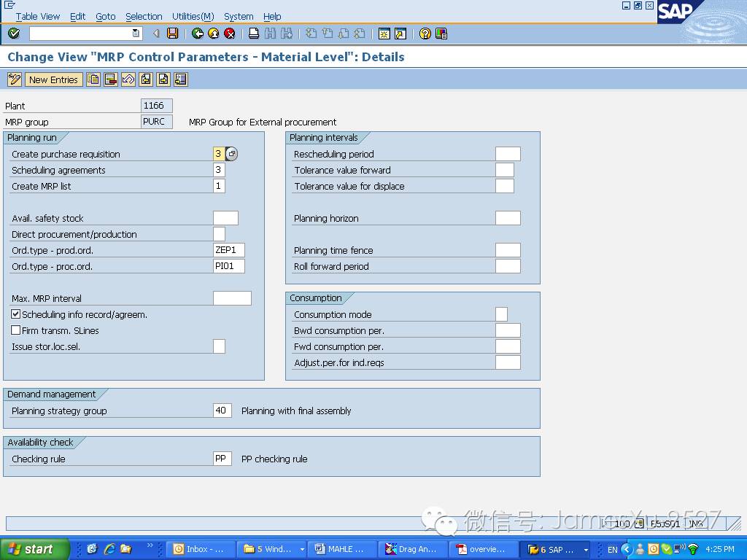Click the Previous Page icon
Viewport: 747px width, 560px height.
[327, 34]
